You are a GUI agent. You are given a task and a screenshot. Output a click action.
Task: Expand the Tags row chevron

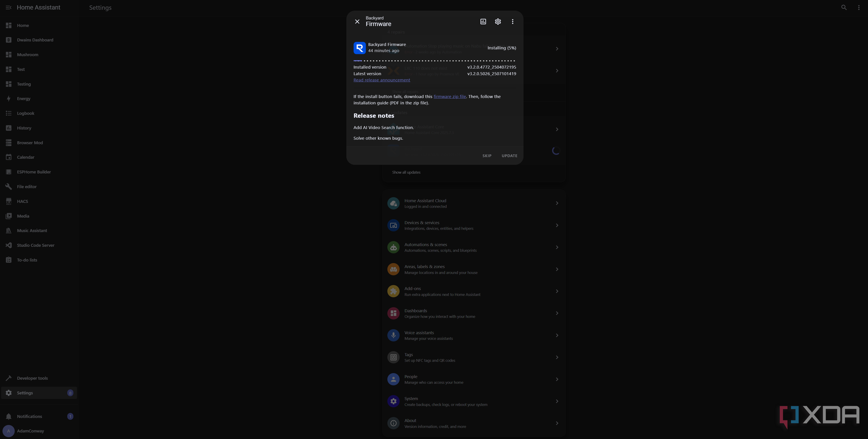(x=557, y=357)
